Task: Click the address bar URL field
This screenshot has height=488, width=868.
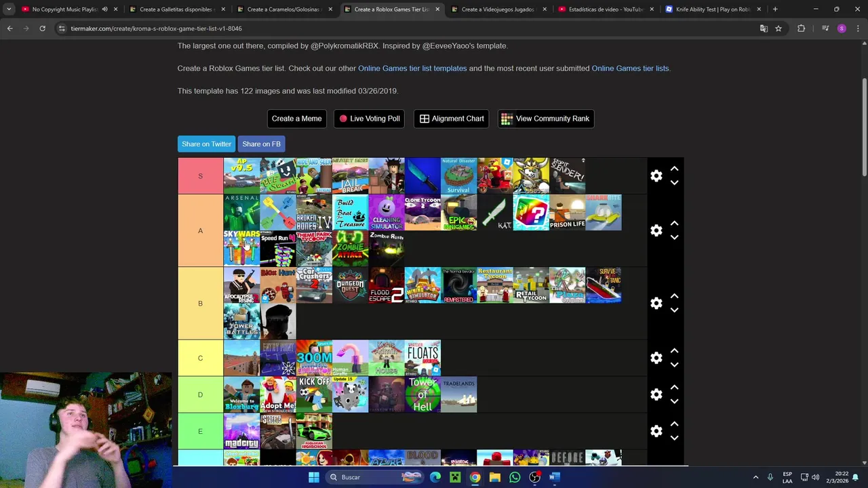Action: click(x=407, y=28)
